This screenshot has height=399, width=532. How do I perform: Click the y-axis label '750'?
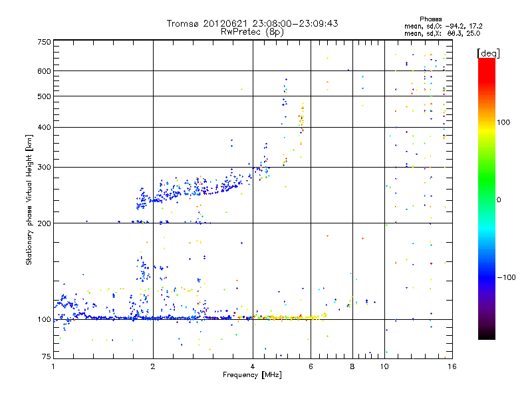point(44,42)
